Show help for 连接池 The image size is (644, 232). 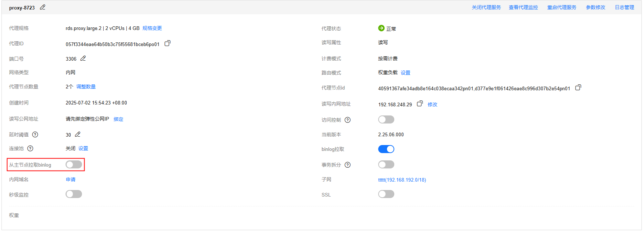(30, 148)
